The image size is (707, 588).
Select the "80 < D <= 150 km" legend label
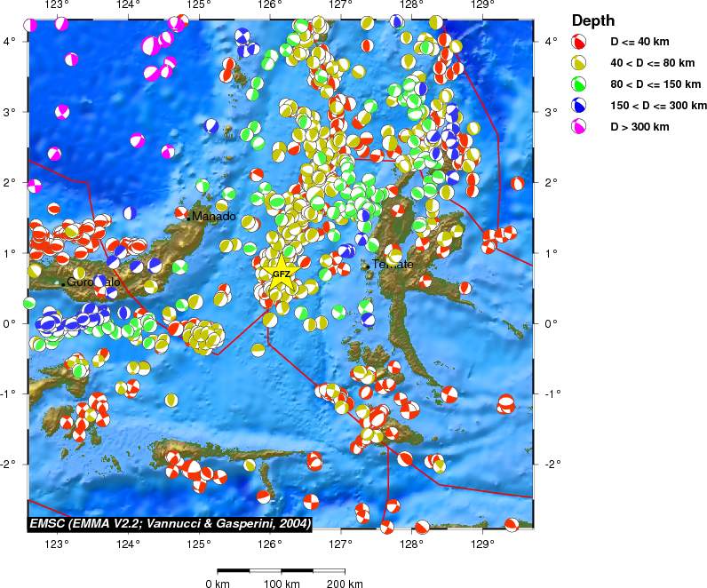(x=655, y=84)
